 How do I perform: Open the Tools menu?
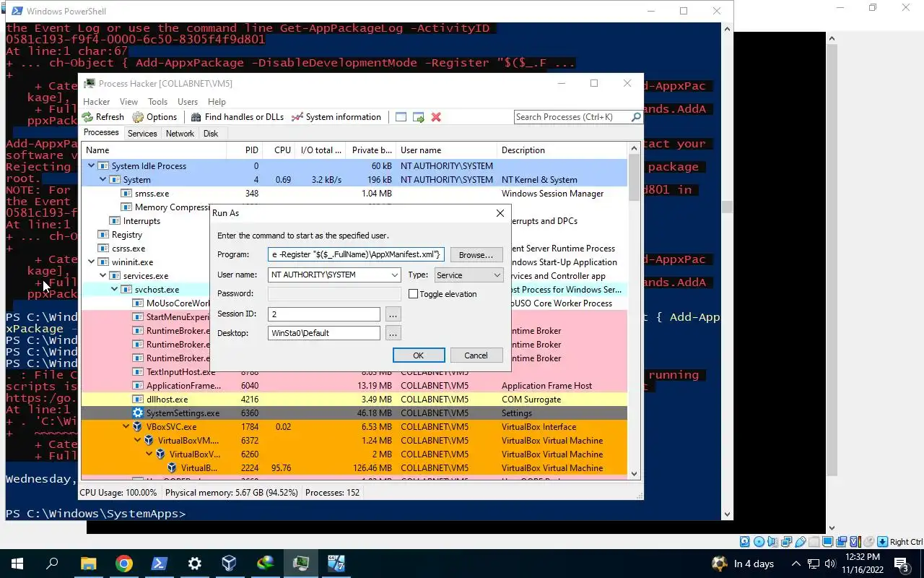point(157,102)
